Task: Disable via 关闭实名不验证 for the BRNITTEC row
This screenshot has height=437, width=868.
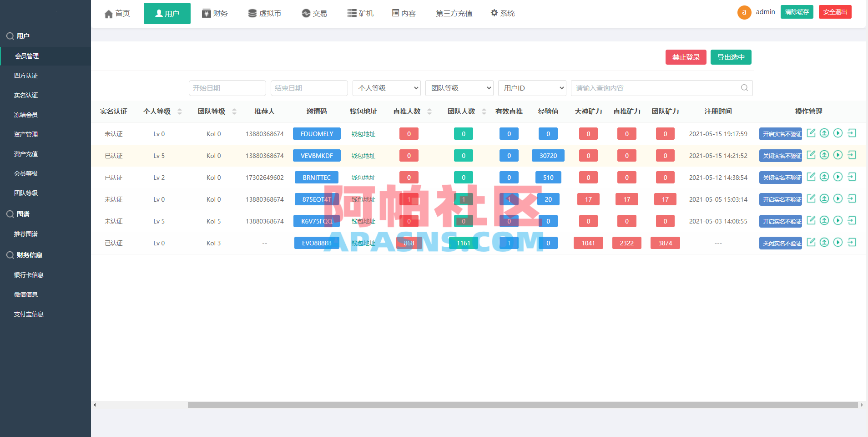Action: [x=781, y=178]
